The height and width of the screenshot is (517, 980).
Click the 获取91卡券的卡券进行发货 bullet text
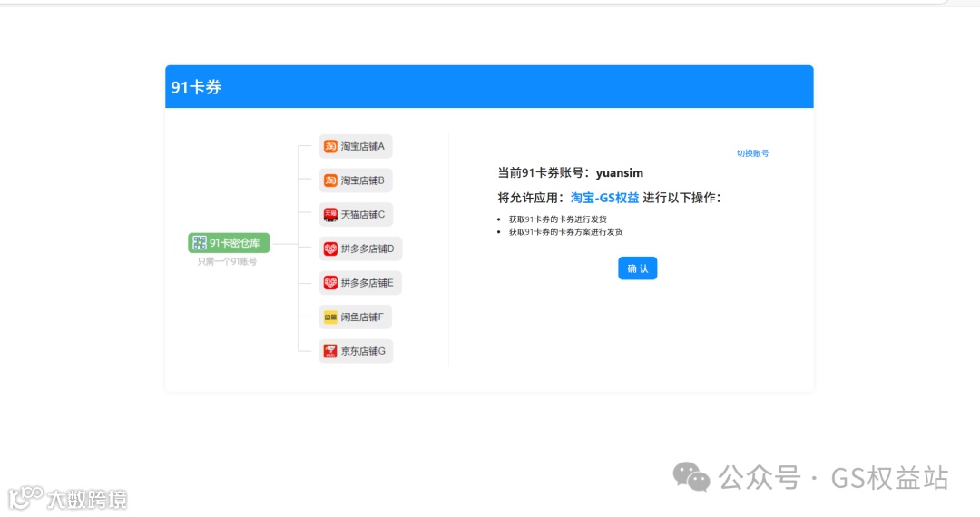click(557, 219)
